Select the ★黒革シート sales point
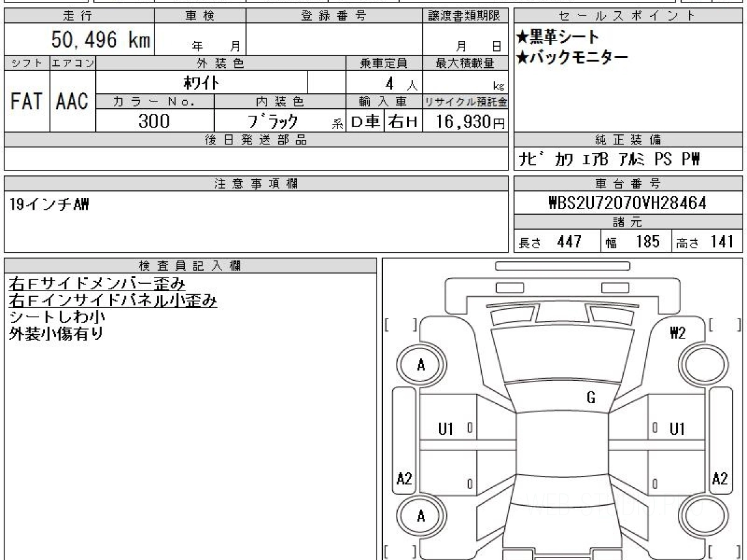The width and height of the screenshot is (747, 560). coord(558,38)
